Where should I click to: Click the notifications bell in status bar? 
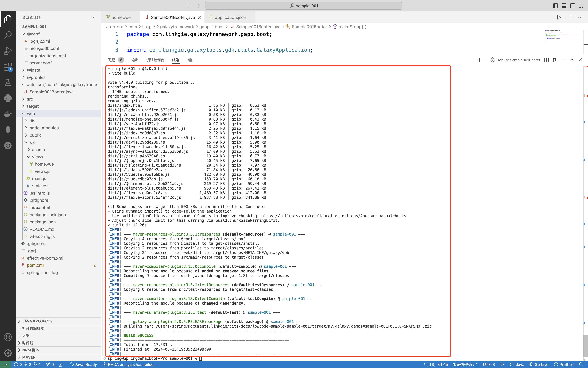[x=581, y=364]
